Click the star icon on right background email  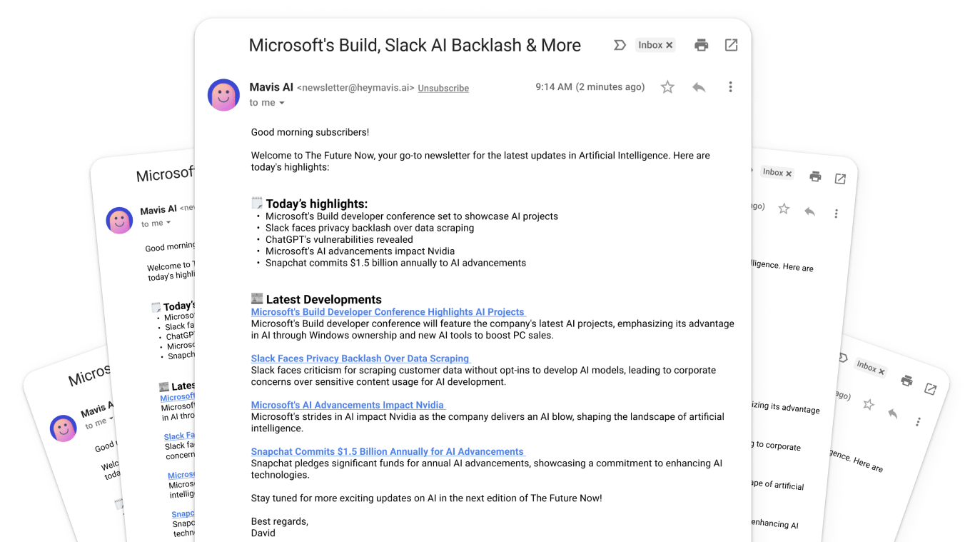[784, 209]
